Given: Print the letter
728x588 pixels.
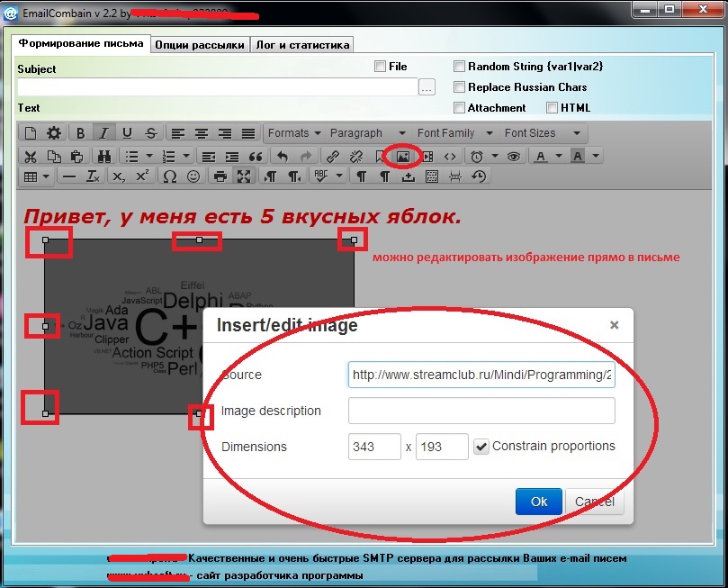Looking at the screenshot, I should point(220,176).
